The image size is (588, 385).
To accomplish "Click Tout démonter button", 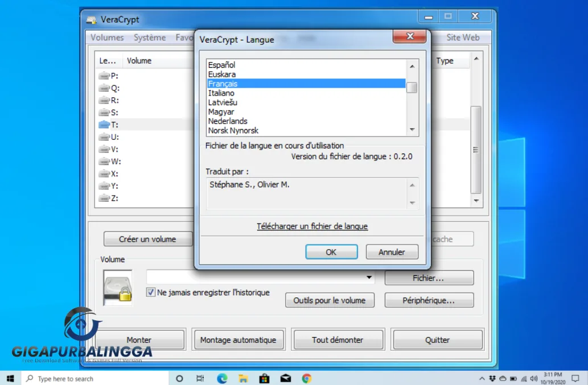I will click(338, 340).
